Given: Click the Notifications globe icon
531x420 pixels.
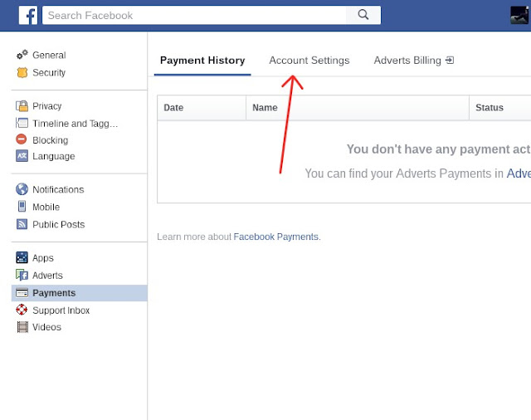Looking at the screenshot, I should coord(22,189).
